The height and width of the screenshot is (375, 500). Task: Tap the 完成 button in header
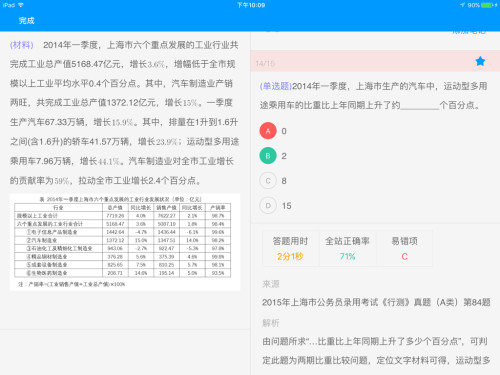point(26,21)
